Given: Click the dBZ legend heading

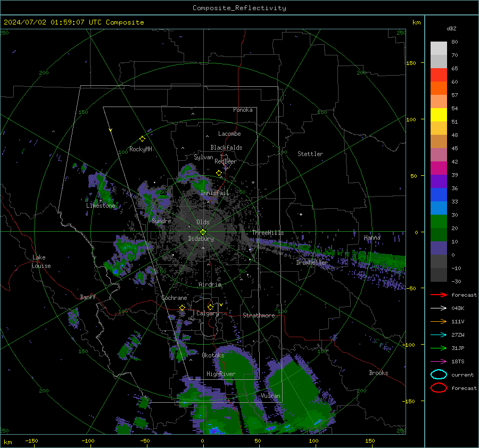Looking at the screenshot, I should tap(451, 28).
